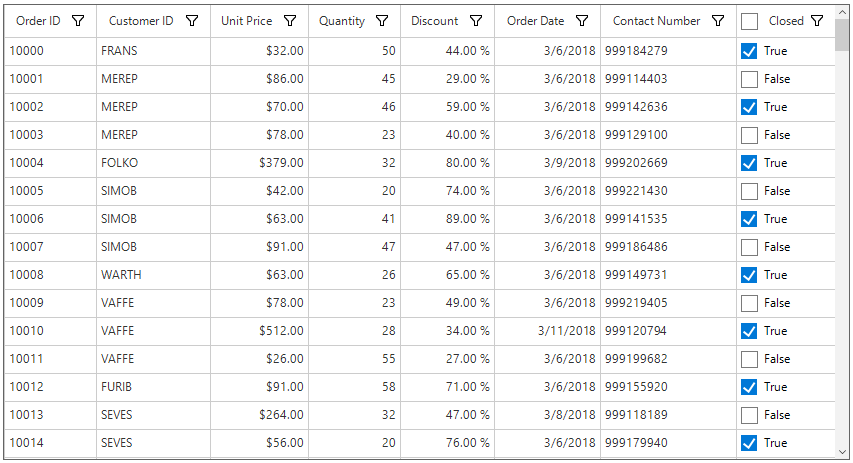Check Closed checkbox for order 10005
This screenshot has width=853, height=463.
pos(749,192)
